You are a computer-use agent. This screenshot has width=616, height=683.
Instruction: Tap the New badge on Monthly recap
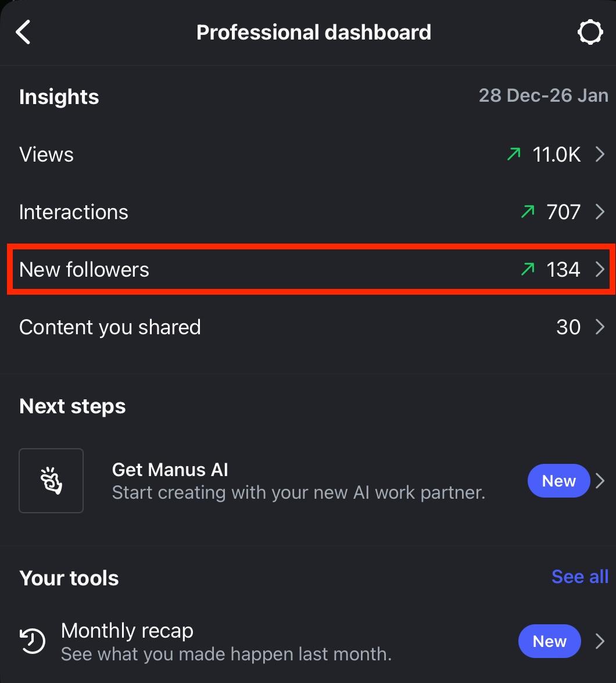[x=549, y=641]
